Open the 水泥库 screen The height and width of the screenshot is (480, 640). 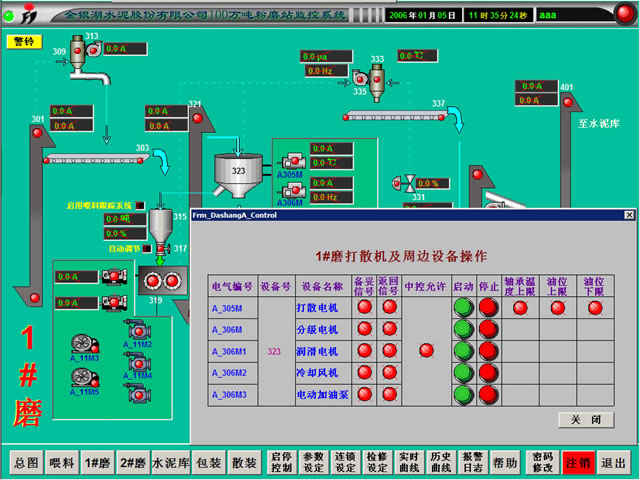(168, 463)
